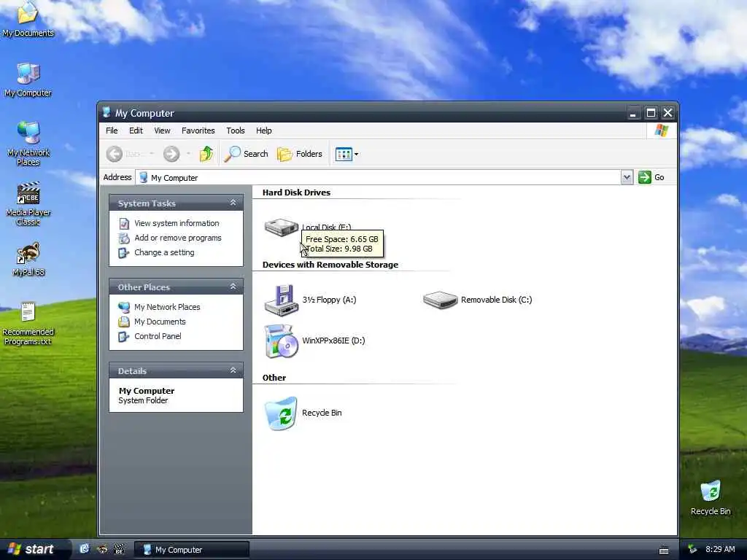This screenshot has height=560, width=747.
Task: Open the File menu
Action: click(x=112, y=131)
